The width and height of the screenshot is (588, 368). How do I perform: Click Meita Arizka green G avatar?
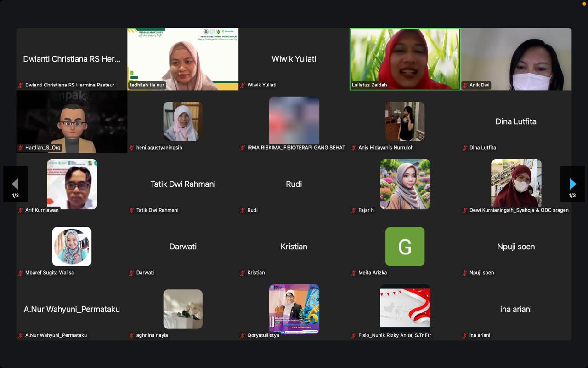click(405, 247)
